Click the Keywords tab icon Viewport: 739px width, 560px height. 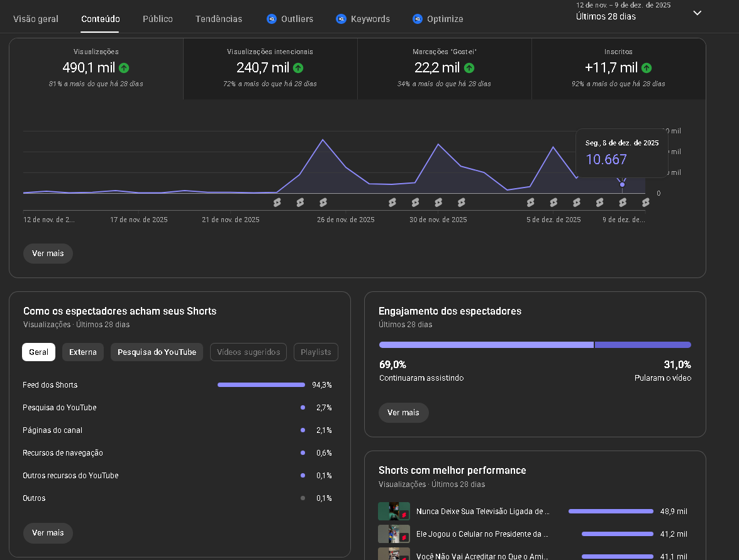tap(341, 19)
